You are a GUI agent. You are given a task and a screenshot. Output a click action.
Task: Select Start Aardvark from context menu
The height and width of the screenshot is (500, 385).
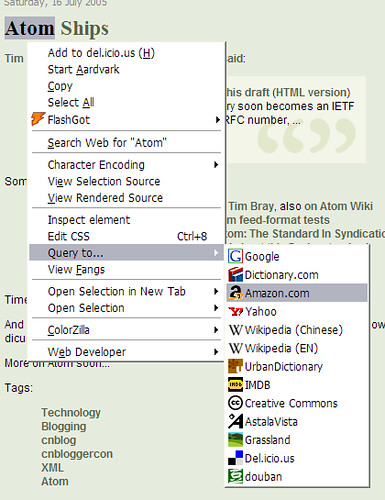126,69
